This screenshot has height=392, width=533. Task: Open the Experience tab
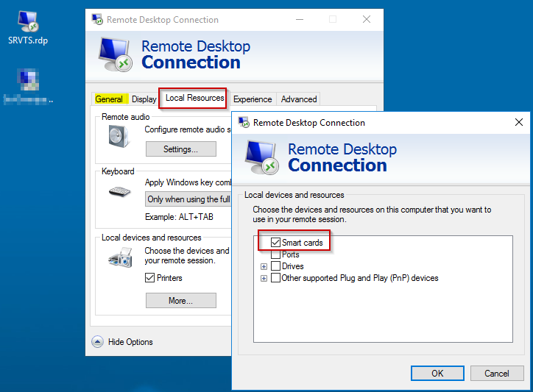tap(253, 99)
